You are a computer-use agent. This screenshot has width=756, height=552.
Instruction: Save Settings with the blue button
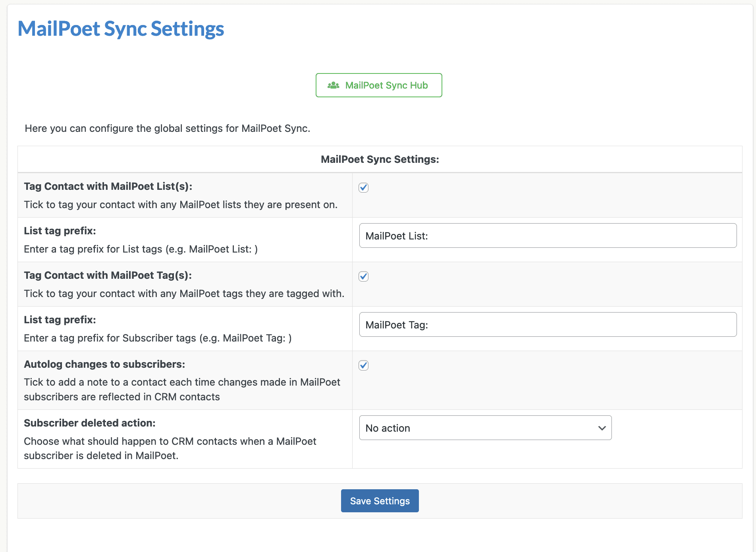click(380, 501)
